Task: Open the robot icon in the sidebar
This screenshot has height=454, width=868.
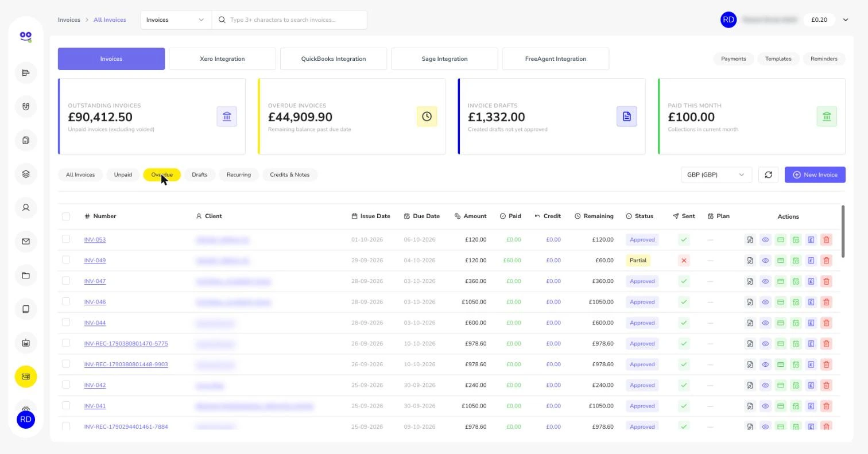Action: click(x=26, y=343)
